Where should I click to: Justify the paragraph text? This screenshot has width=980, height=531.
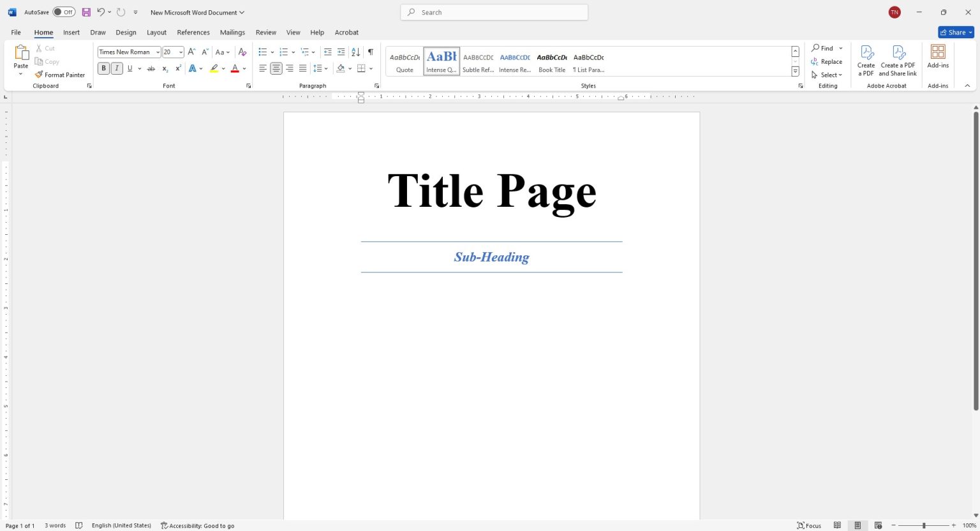click(x=302, y=68)
